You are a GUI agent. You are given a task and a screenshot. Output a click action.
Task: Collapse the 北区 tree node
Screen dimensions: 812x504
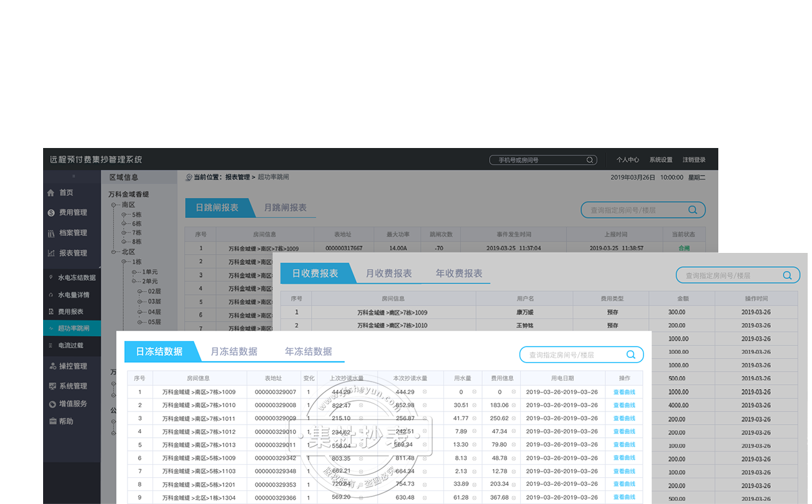tap(114, 252)
